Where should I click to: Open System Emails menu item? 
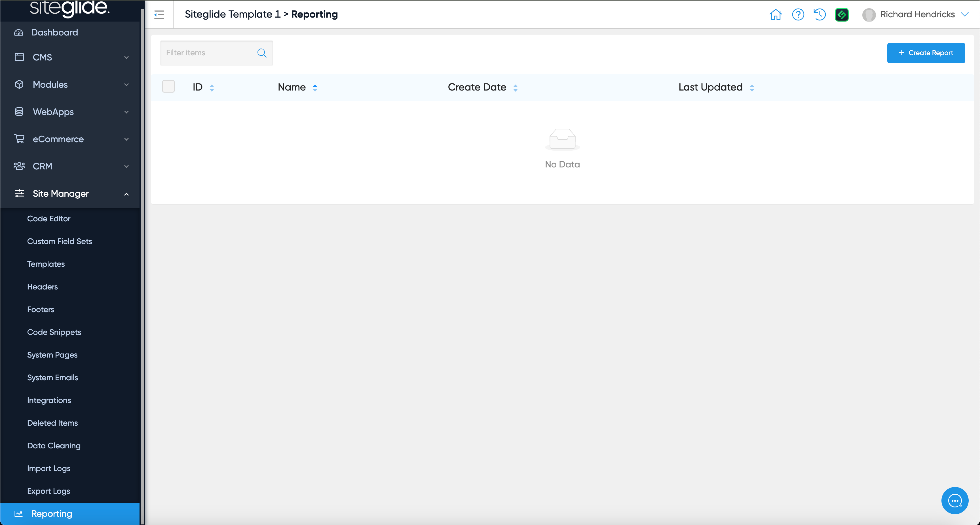pos(52,378)
